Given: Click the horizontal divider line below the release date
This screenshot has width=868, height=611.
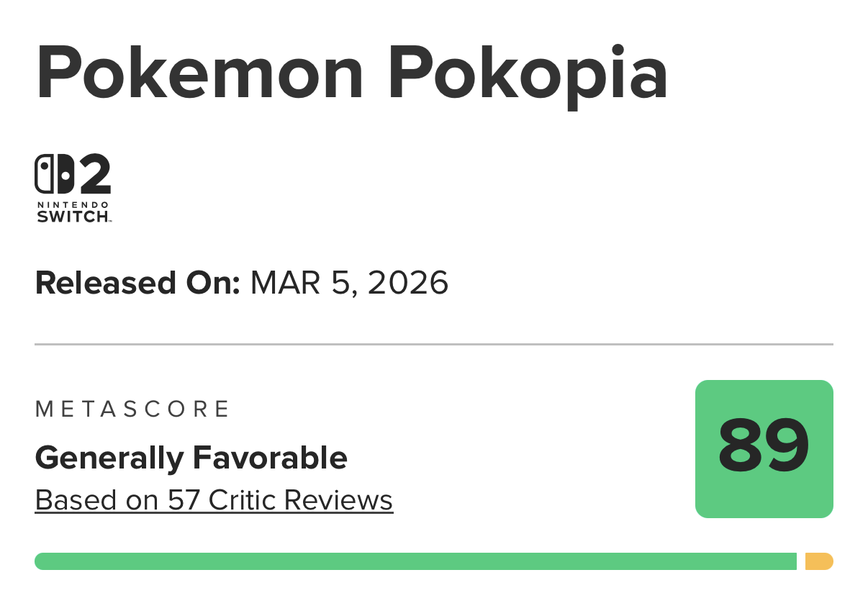Looking at the screenshot, I should (433, 345).
